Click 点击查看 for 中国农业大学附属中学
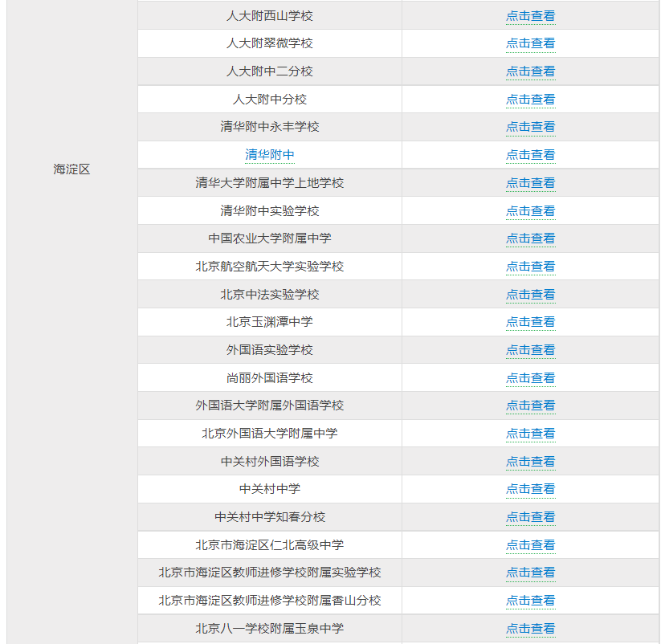Screen dimensions: 665x644 pos(531,238)
